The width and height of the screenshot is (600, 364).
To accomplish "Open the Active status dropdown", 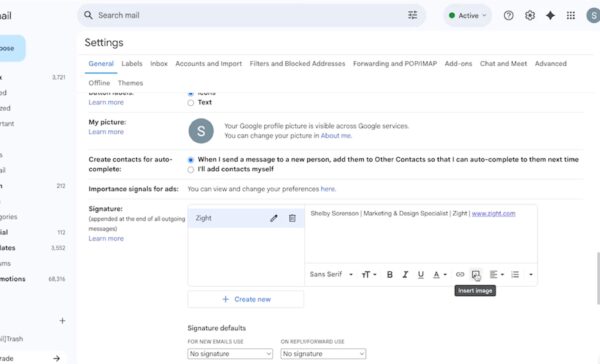I will (x=467, y=16).
